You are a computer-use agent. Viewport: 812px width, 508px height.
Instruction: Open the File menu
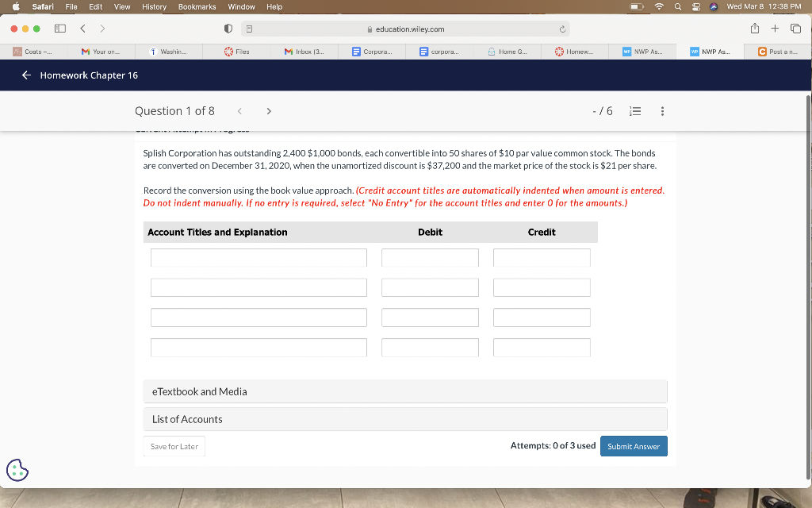pos(71,6)
